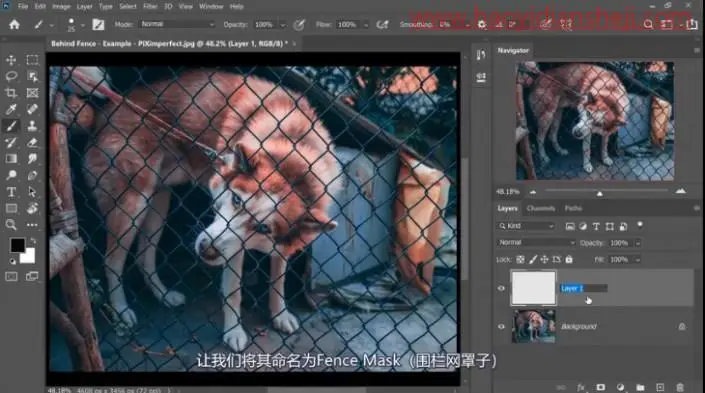Click the foreground black color swatch

tap(18, 245)
